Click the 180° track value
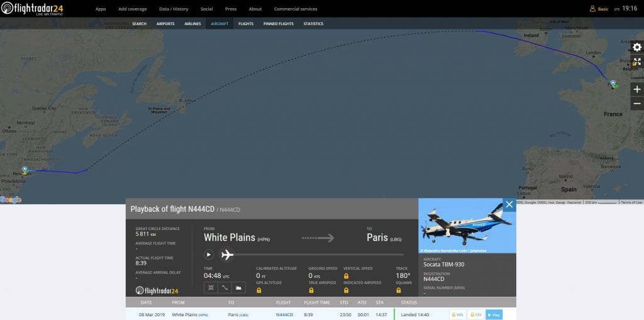This screenshot has height=320, width=644. pos(403,275)
